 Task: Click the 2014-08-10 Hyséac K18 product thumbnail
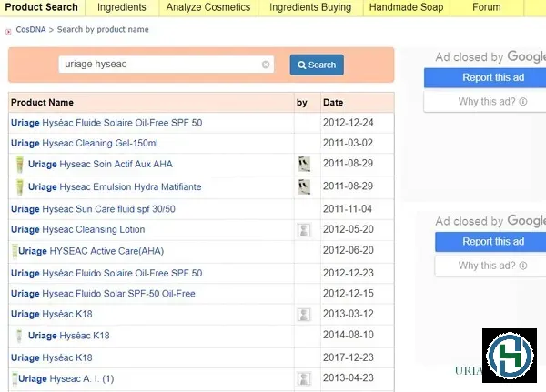(19, 336)
